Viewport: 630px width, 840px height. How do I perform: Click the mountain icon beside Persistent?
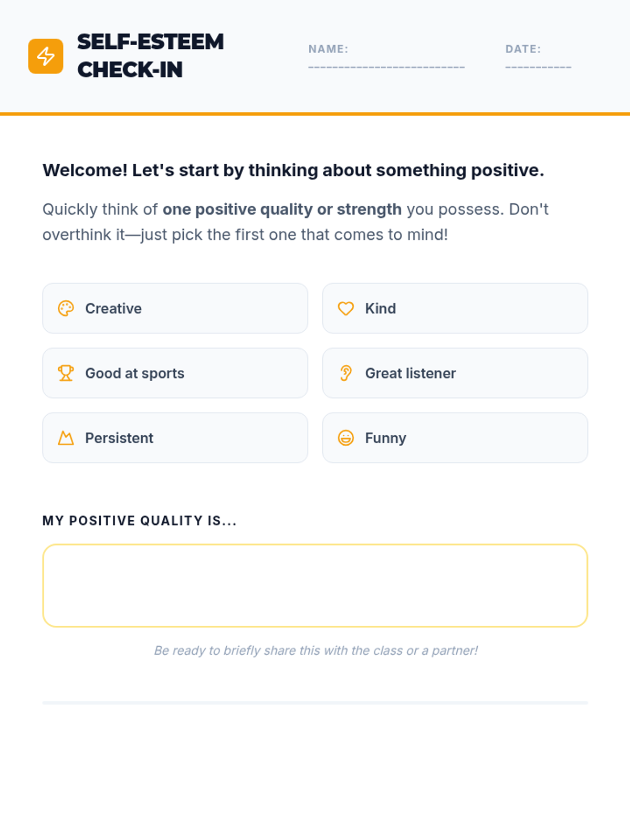[x=66, y=438]
